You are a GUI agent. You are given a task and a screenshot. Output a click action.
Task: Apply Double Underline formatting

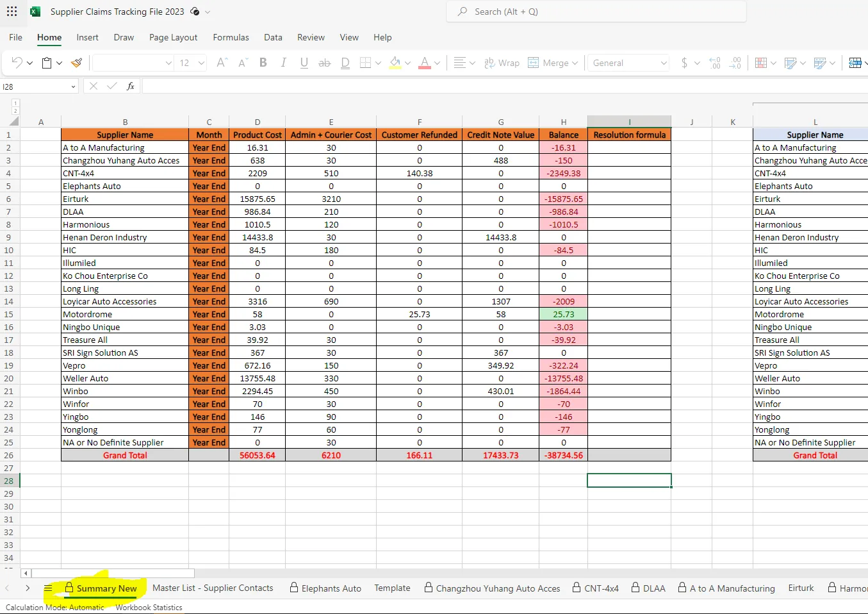point(345,63)
